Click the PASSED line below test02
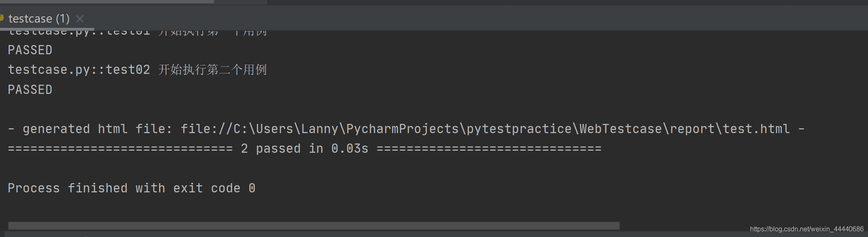The image size is (868, 237). pyautogui.click(x=30, y=90)
